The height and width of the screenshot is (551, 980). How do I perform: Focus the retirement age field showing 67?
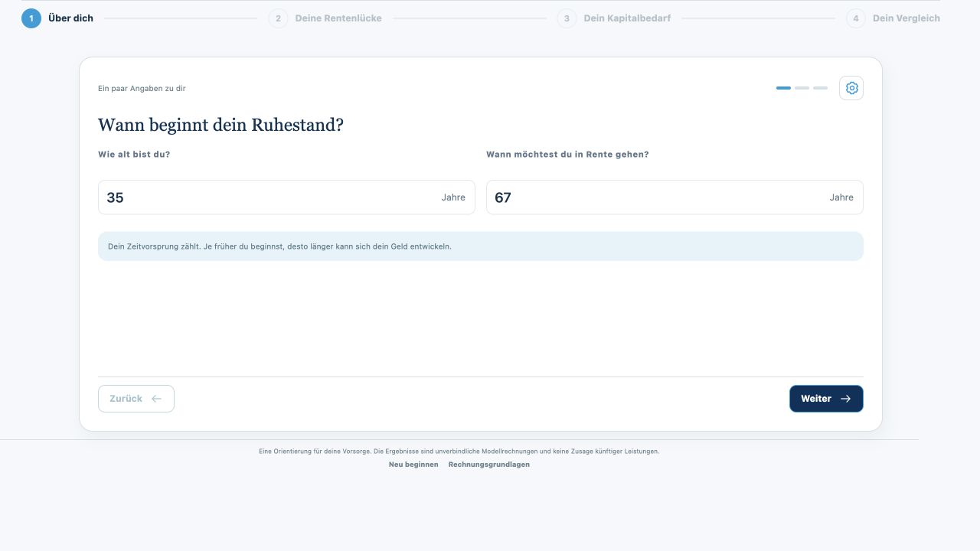(x=675, y=197)
